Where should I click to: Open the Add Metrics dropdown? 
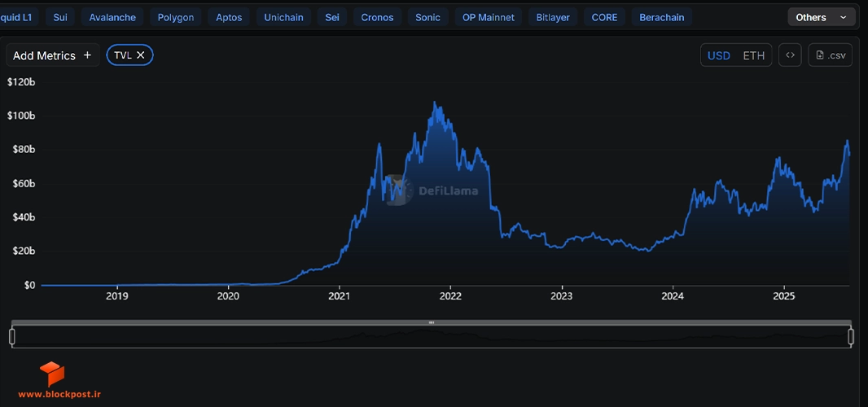53,55
